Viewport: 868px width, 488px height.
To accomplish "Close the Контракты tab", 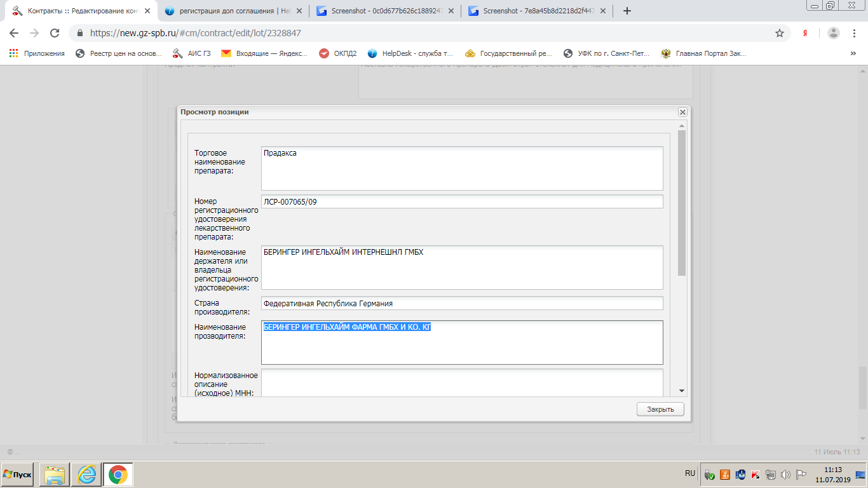I will pyautogui.click(x=147, y=11).
